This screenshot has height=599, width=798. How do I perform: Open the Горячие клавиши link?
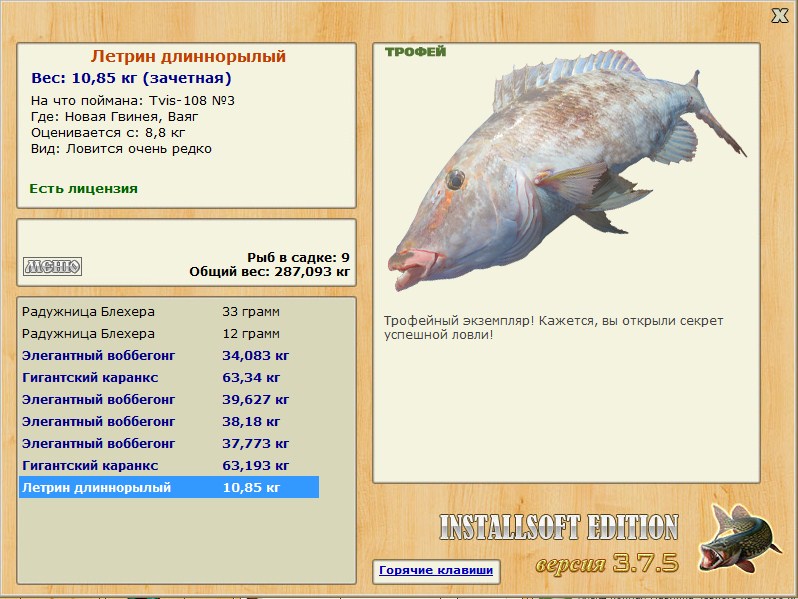(x=436, y=571)
